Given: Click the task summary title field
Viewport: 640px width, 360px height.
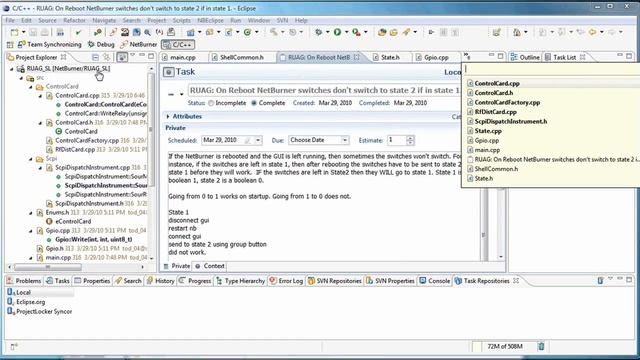Looking at the screenshot, I should click(x=324, y=90).
